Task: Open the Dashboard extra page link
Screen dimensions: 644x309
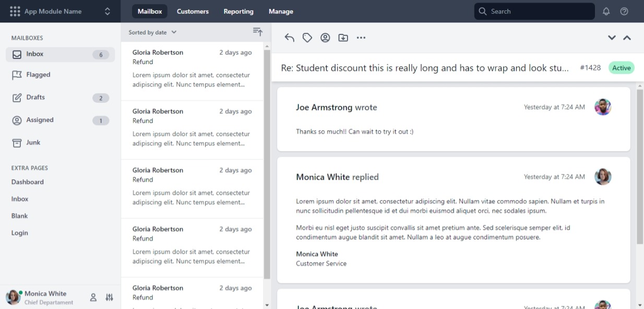Action: tap(28, 182)
